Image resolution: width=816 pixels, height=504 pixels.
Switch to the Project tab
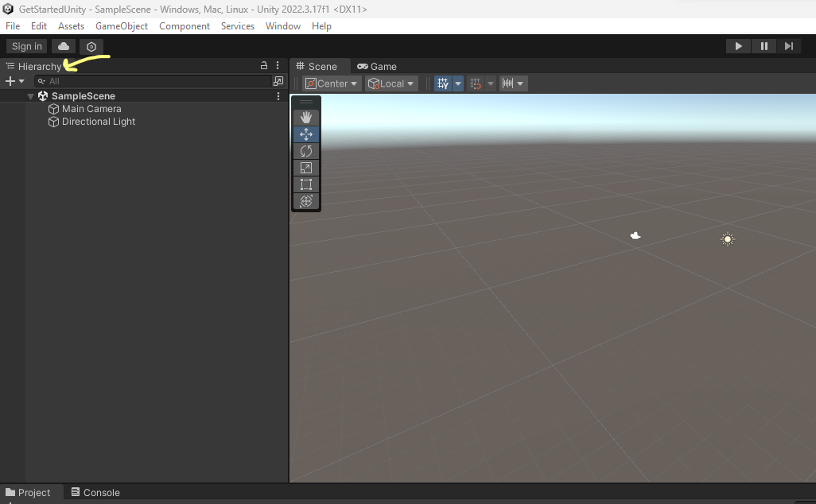point(29,493)
